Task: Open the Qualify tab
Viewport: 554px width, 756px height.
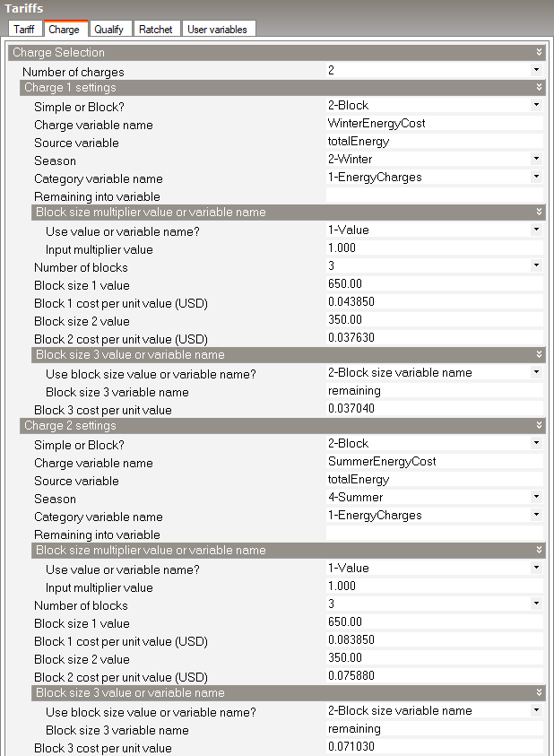Action: pos(108,29)
